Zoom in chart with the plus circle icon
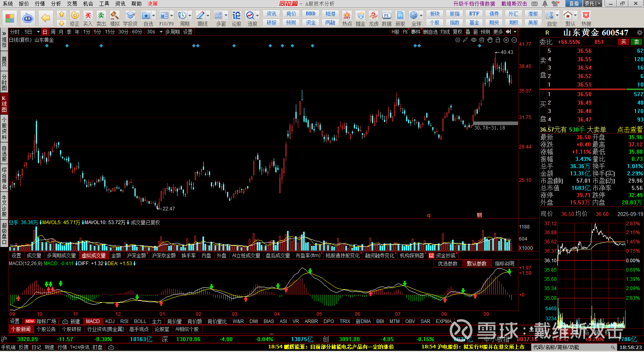Viewport: 644px width, 352px height. [506, 40]
